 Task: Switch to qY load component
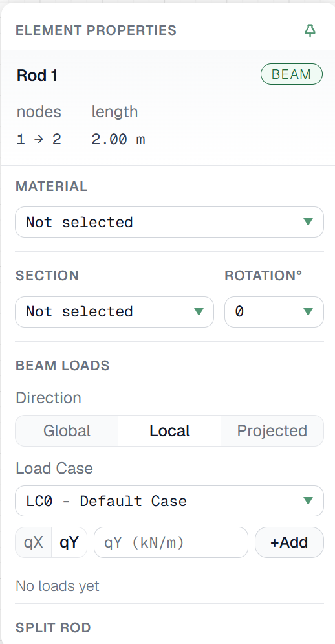pyautogui.click(x=69, y=542)
